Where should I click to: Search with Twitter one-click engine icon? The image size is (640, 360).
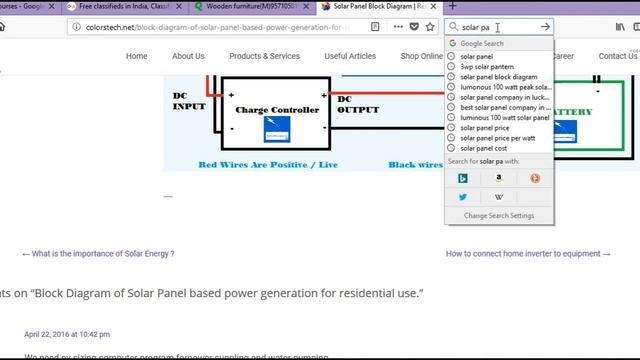pyautogui.click(x=463, y=197)
